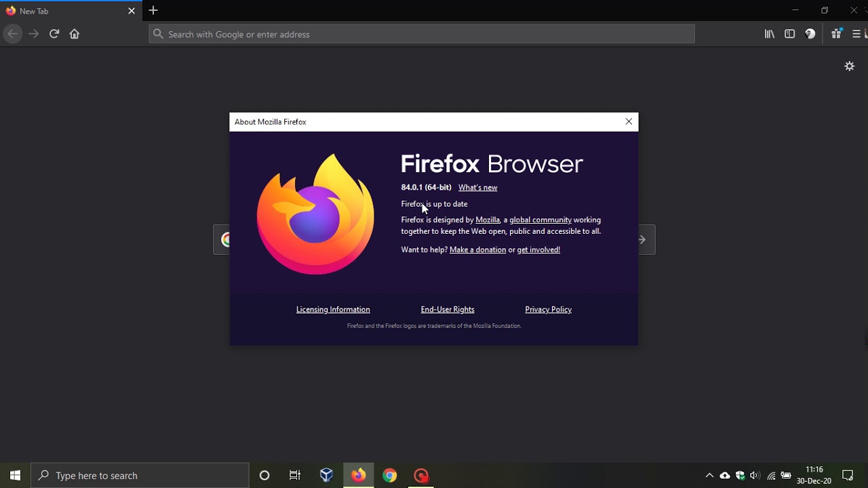
Task: Open Task View on taskbar
Action: [x=295, y=475]
